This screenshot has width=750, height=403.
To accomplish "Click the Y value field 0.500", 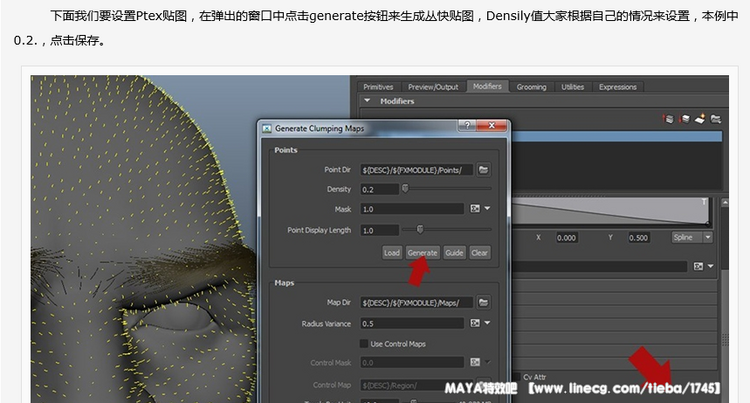I will point(639,238).
